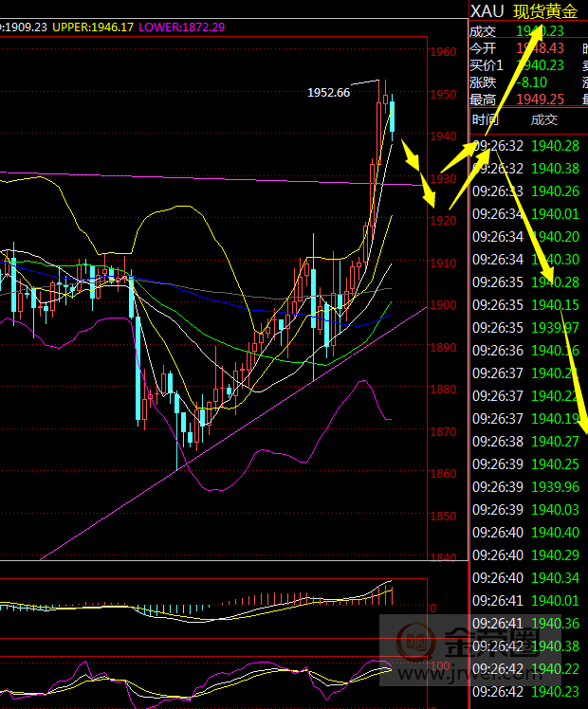Click the 1910 price axis label

pyautogui.click(x=443, y=263)
